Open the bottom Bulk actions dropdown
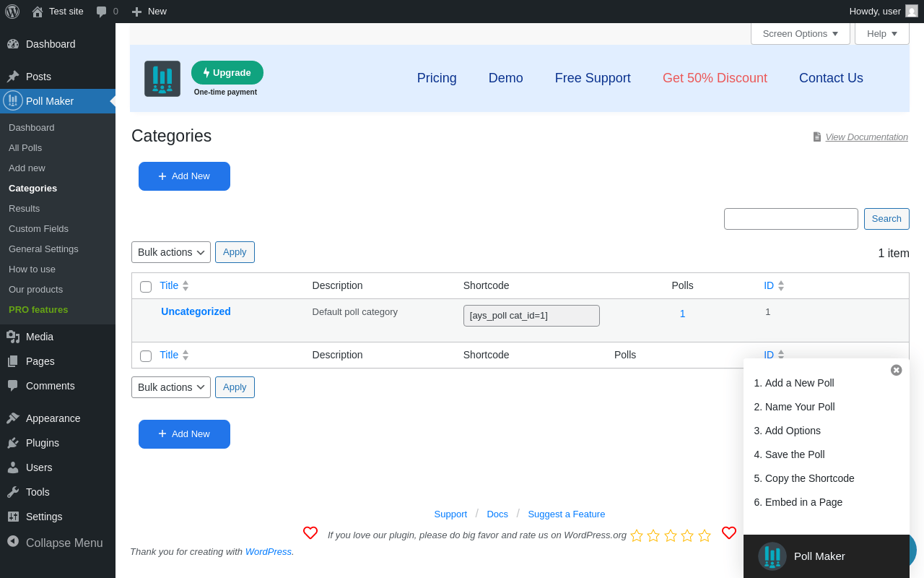Viewport: 924px width, 578px height. click(x=171, y=387)
